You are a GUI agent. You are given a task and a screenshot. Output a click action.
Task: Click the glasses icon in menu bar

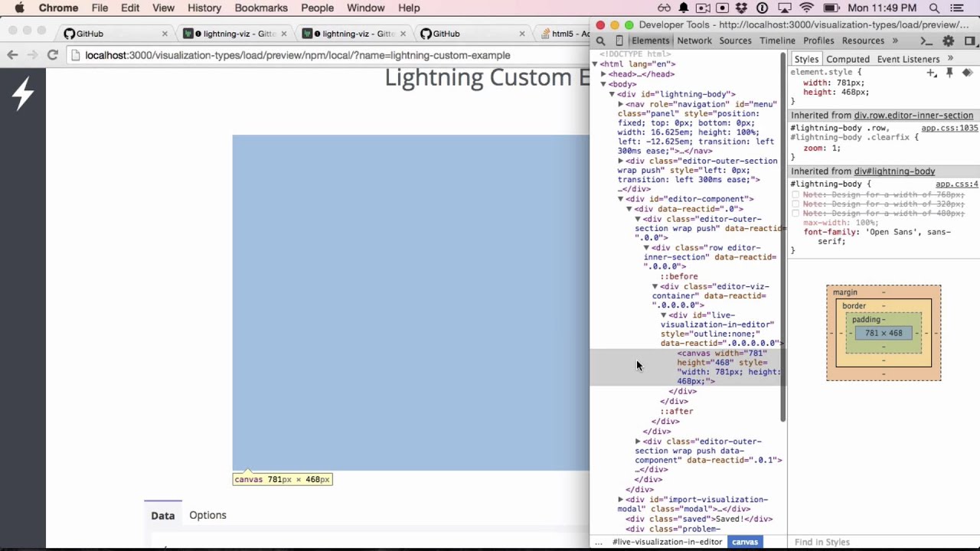[664, 8]
